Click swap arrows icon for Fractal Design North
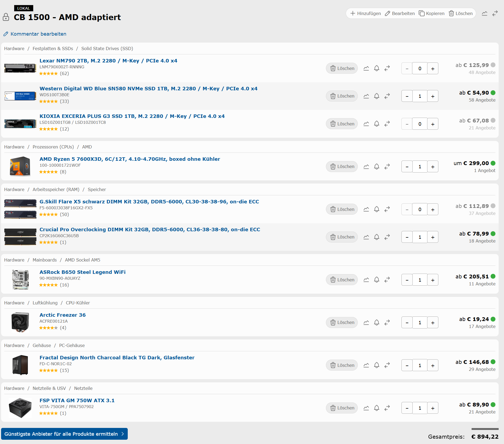 (387, 365)
